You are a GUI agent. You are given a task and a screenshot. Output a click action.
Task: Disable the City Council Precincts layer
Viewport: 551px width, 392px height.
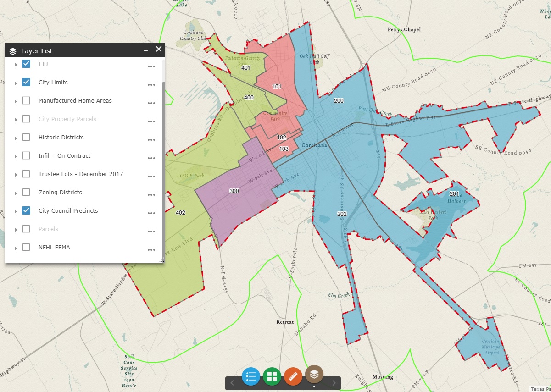pos(26,210)
